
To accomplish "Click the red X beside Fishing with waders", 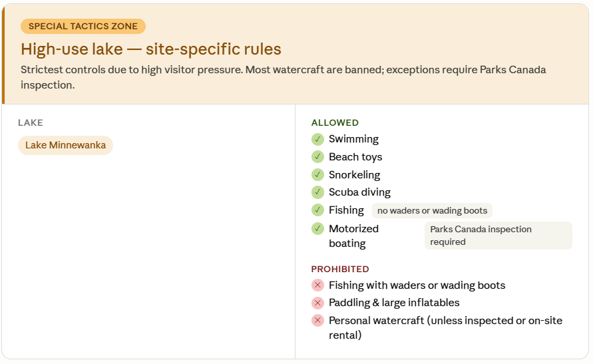I will (x=317, y=285).
